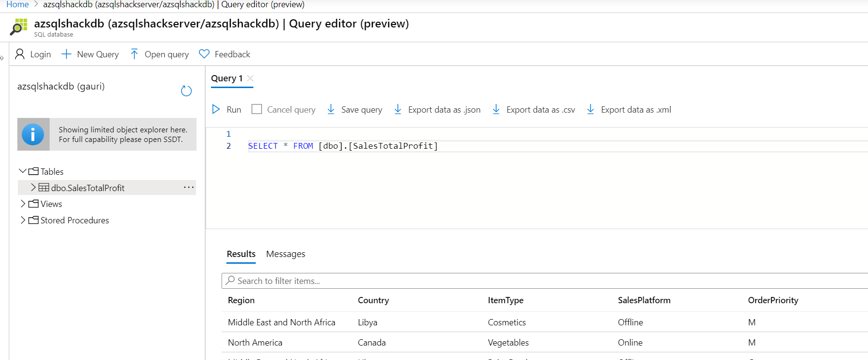
Task: Click the Open query upload arrow icon
Action: tap(134, 54)
